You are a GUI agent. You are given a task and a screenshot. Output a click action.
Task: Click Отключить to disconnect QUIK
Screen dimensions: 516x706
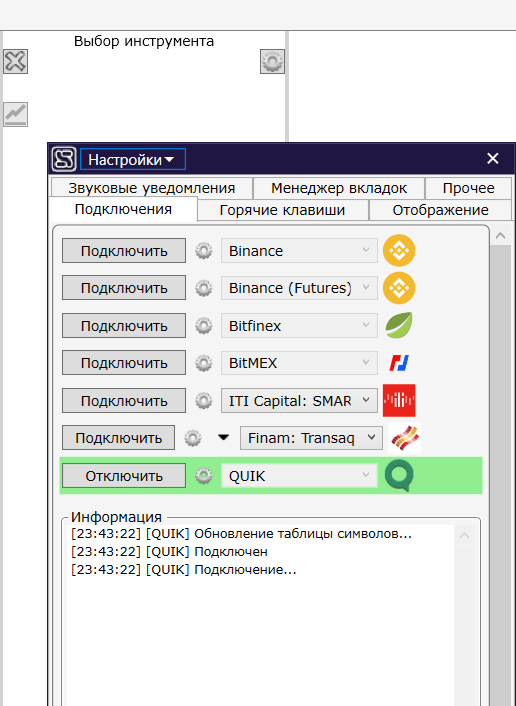[x=124, y=476]
